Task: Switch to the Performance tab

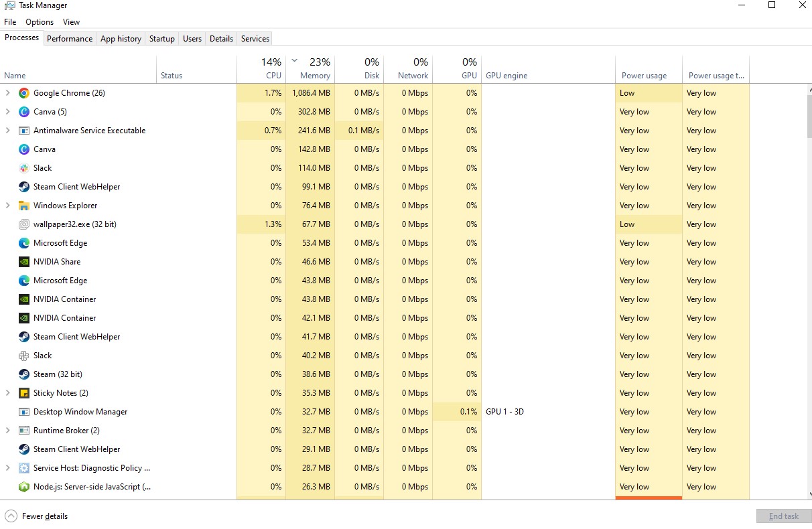Action: click(x=70, y=39)
